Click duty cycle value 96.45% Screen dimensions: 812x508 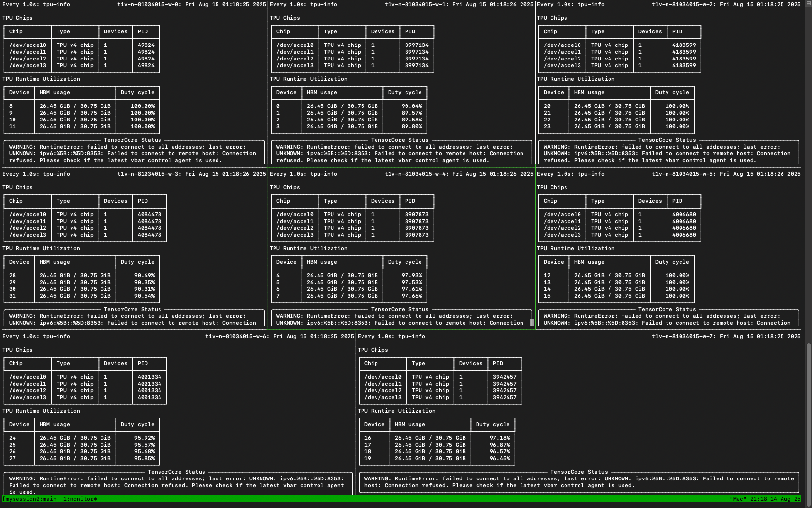[x=500, y=458]
